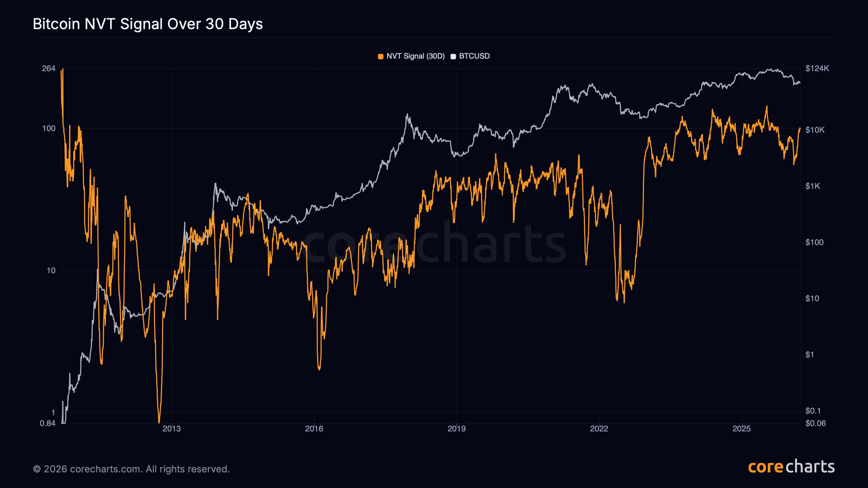The width and height of the screenshot is (868, 488).
Task: Toggle the BTCUSD series legend label
Action: click(474, 56)
